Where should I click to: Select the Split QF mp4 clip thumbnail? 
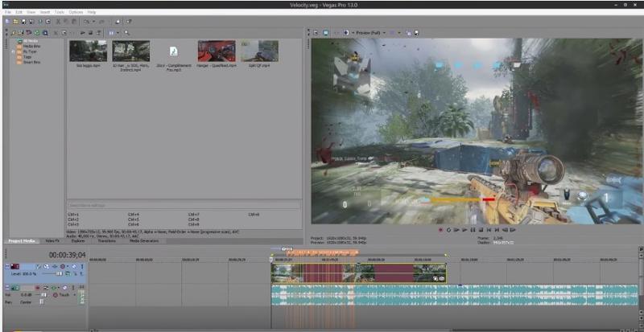259,51
